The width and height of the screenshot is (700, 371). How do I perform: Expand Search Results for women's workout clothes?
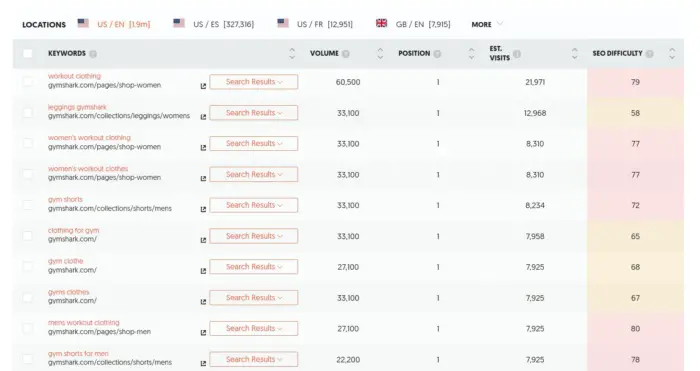(x=254, y=174)
